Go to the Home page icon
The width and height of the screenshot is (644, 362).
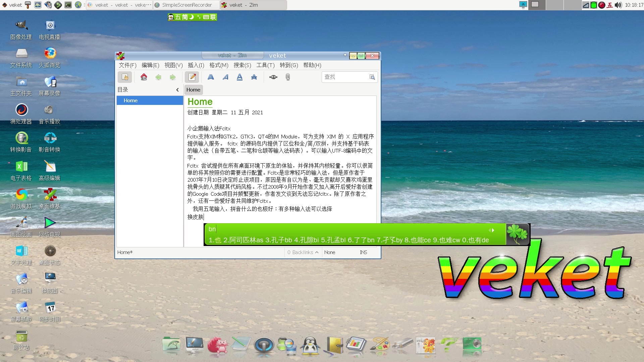click(144, 77)
